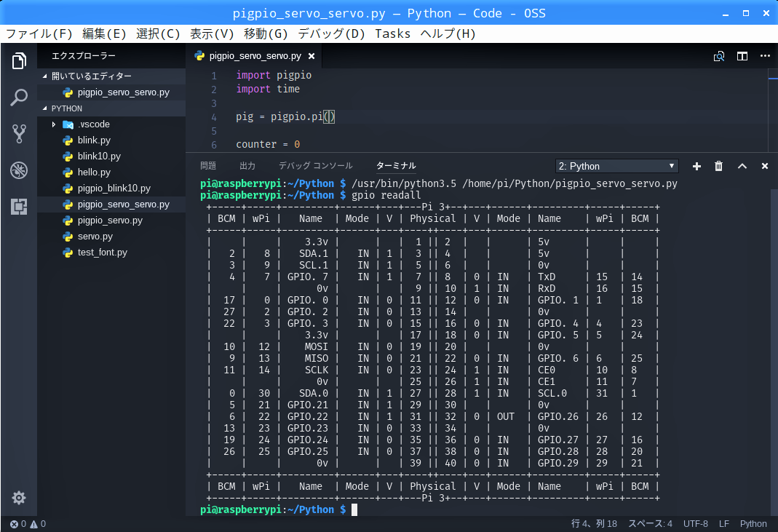
Task: Open hello.py from the explorer
Action: pyautogui.click(x=111, y=172)
